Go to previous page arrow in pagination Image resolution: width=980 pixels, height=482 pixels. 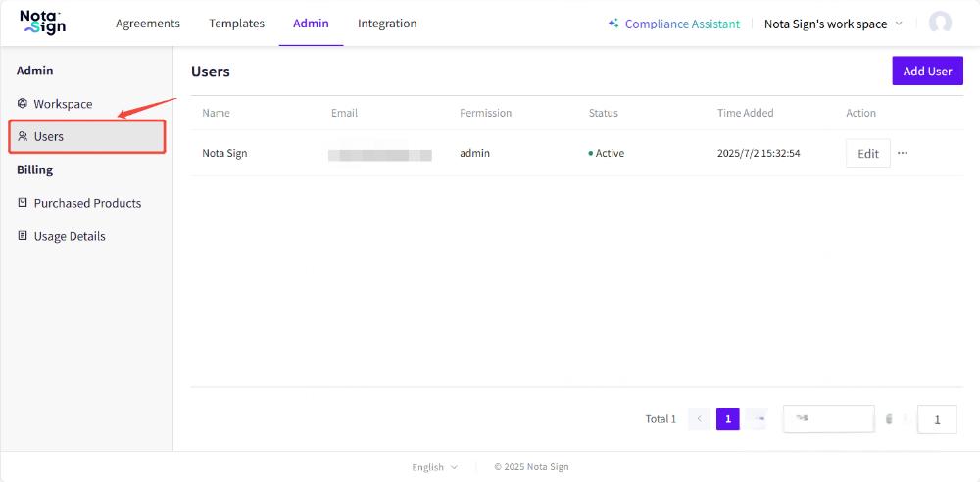tap(699, 419)
